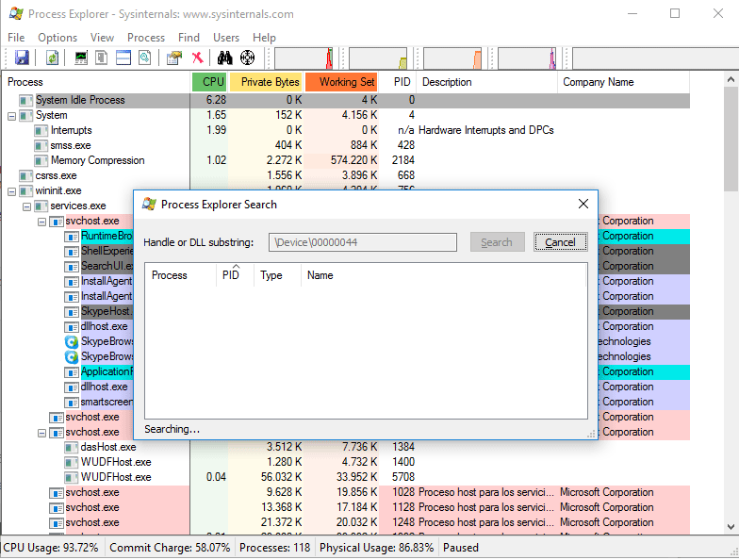Viewport: 739px width, 560px height.
Task: Click the first SkypeBrowser process icon
Action: click(72, 341)
